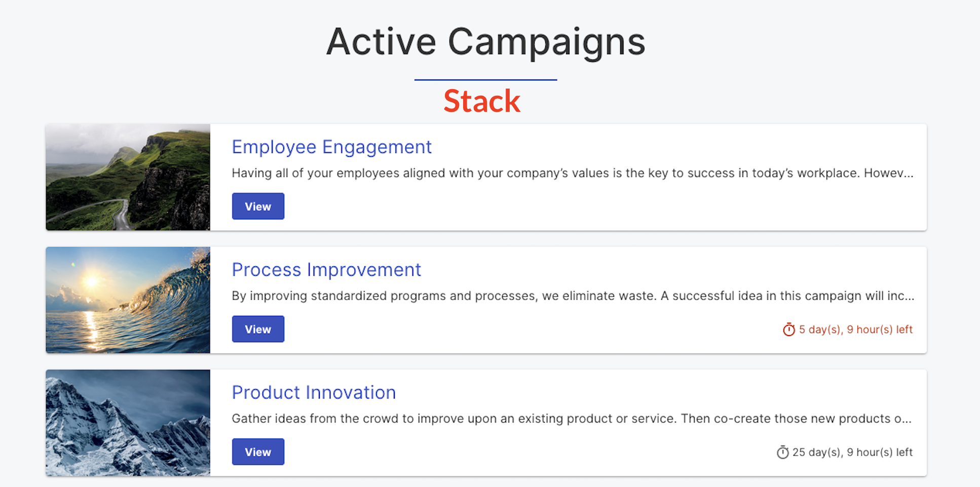Viewport: 980px width, 487px height.
Task: Click the blue divider line under heading
Action: pos(485,79)
